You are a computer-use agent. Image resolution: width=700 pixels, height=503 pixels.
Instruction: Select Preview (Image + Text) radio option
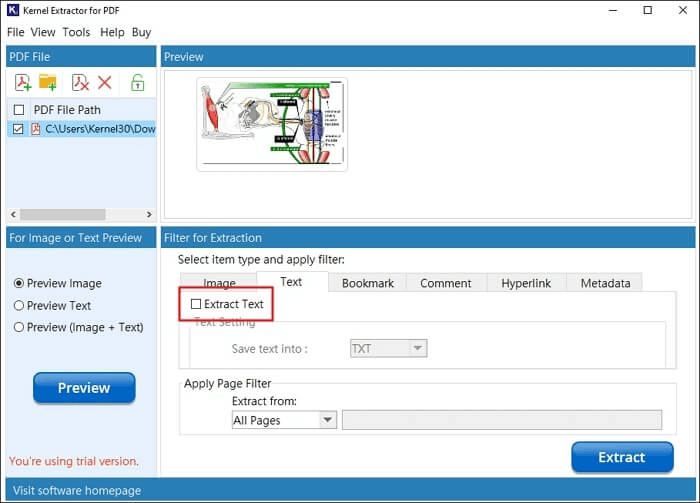click(x=19, y=327)
